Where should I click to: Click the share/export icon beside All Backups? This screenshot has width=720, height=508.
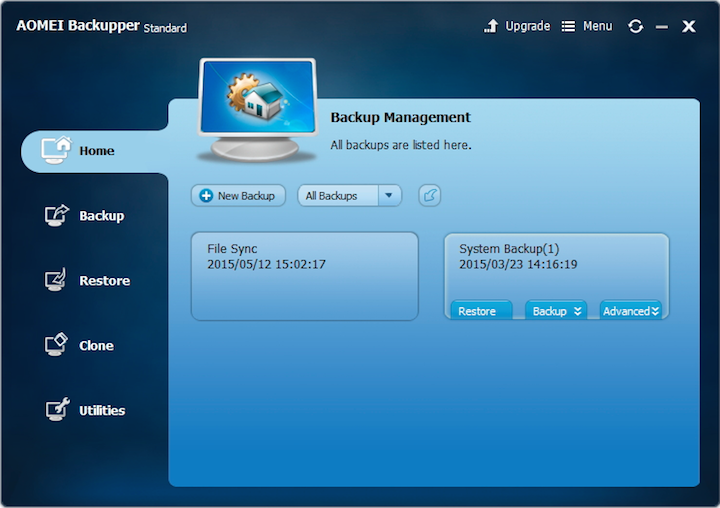tap(429, 196)
